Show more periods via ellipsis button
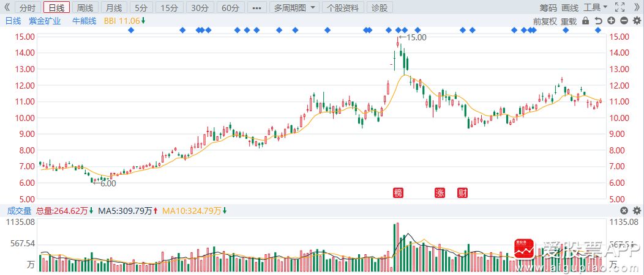644x275 pixels. (x=256, y=8)
